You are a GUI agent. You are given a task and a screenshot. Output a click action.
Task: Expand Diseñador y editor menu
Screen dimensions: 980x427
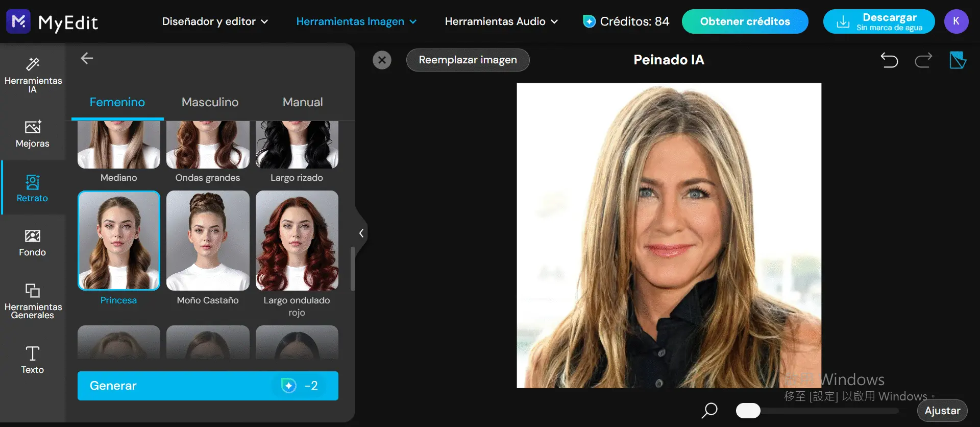coord(215,21)
